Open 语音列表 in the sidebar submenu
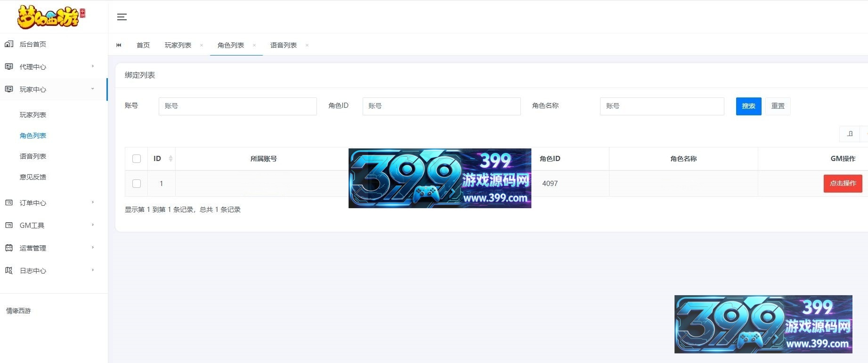868x363 pixels. tap(33, 156)
